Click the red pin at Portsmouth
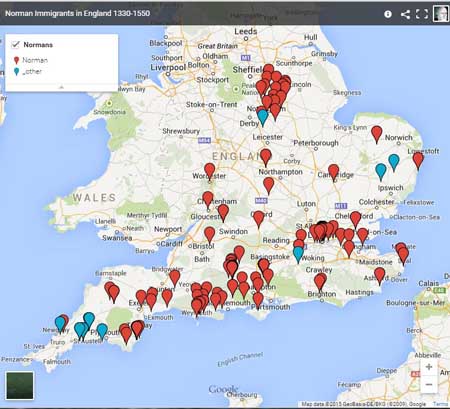Screen dimensions: 450x409 (x=258, y=299)
